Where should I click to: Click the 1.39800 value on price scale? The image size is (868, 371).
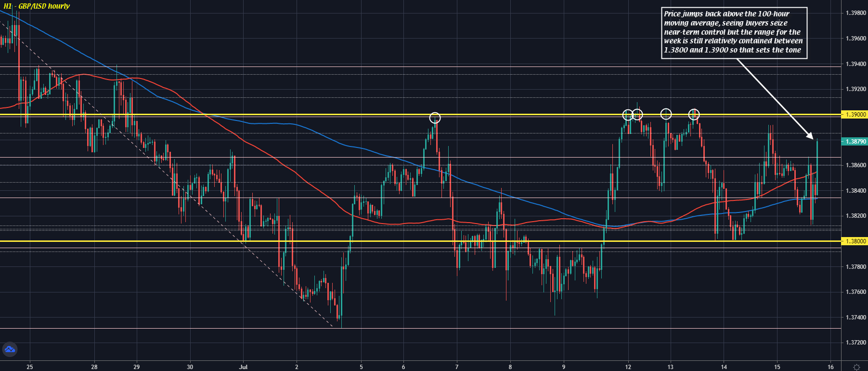855,13
